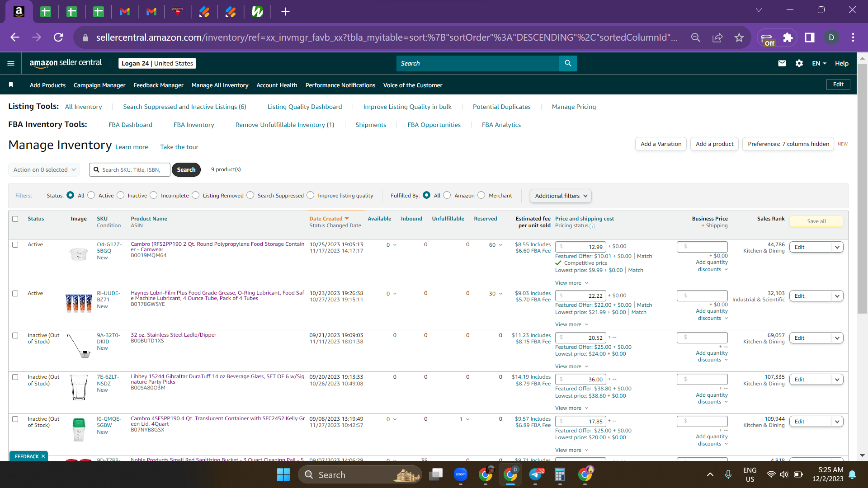Open Campaign Manager in the favorites bar
The image size is (868, 488).
(99, 85)
